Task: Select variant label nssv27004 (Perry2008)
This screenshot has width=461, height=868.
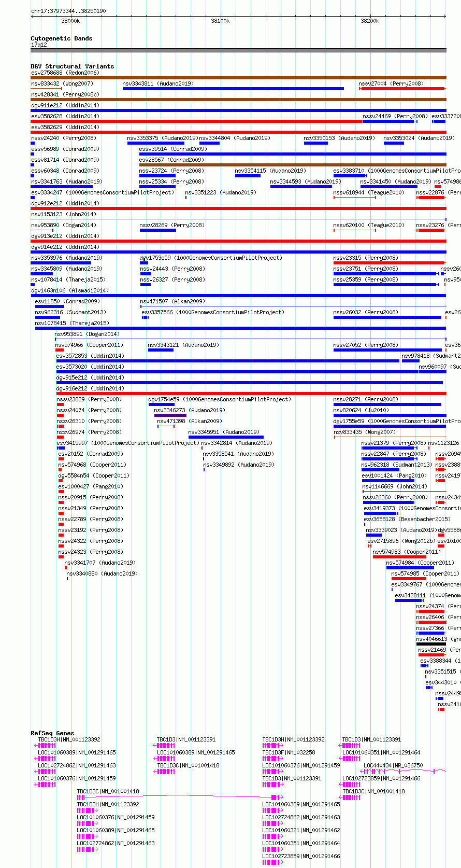Action: 391,83
